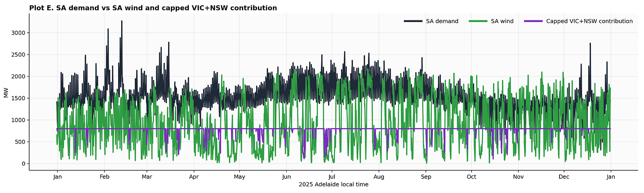Click the '1500' y-axis tick label
The width and height of the screenshot is (644, 193).
click(19, 98)
